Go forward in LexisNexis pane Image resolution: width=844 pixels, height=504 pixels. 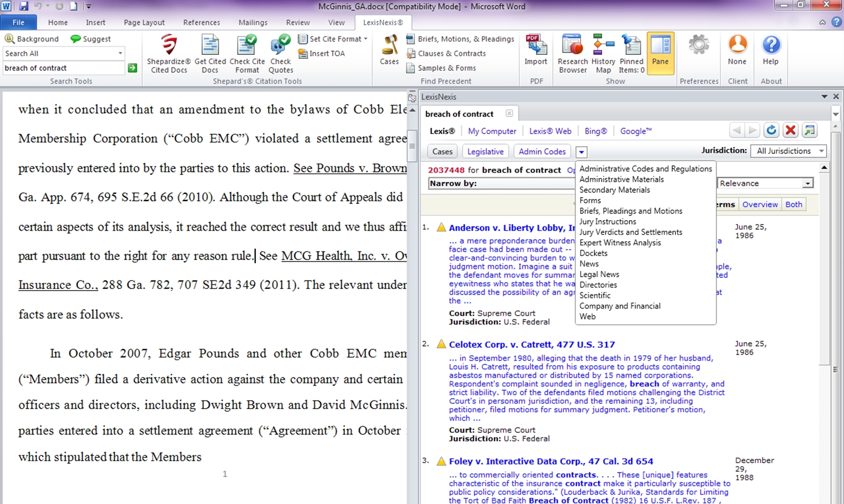point(753,130)
